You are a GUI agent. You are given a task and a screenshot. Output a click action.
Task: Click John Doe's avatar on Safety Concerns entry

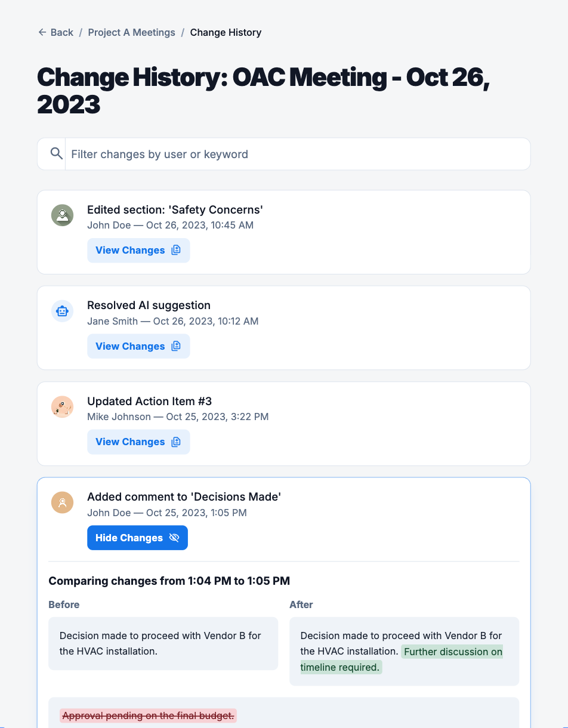[62, 215]
